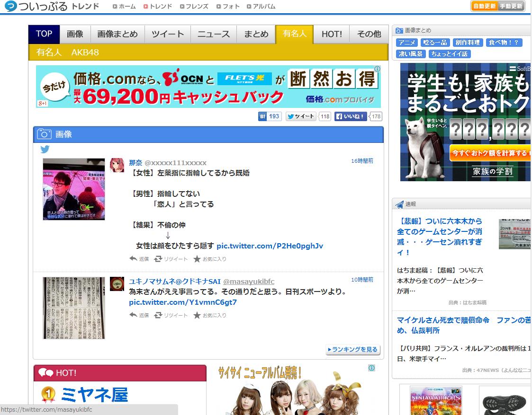Screen dimensions: 532x415
Task: Enable 自動更新 auto refresh
Action: (x=485, y=6)
